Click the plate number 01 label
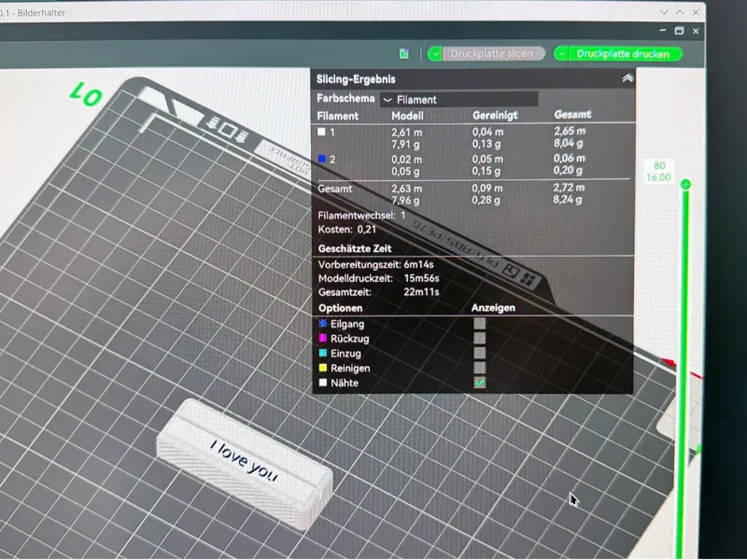 86,94
